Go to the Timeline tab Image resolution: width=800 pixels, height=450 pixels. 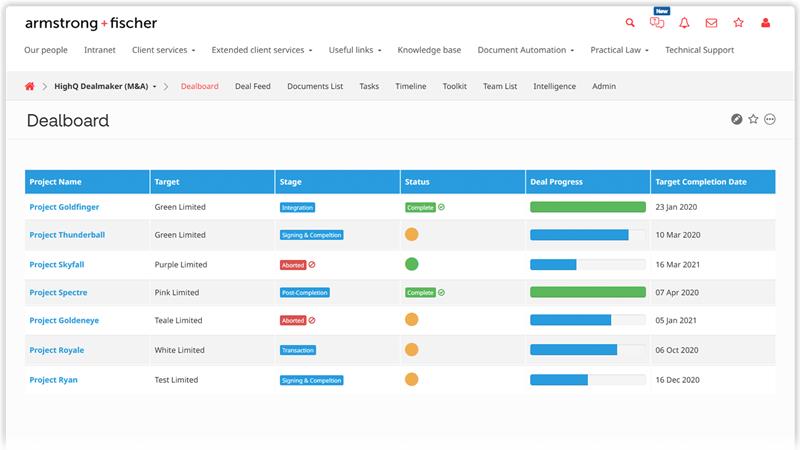[410, 86]
